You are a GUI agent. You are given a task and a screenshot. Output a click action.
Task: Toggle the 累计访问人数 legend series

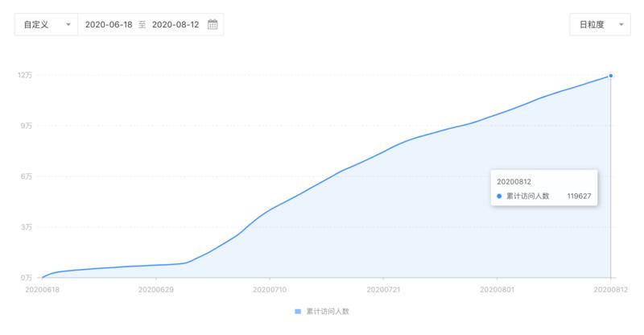point(326,311)
